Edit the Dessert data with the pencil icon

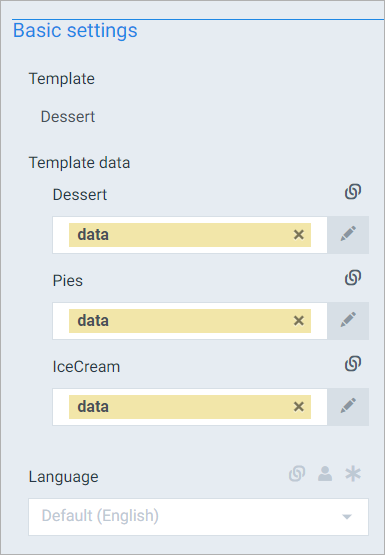point(348,235)
